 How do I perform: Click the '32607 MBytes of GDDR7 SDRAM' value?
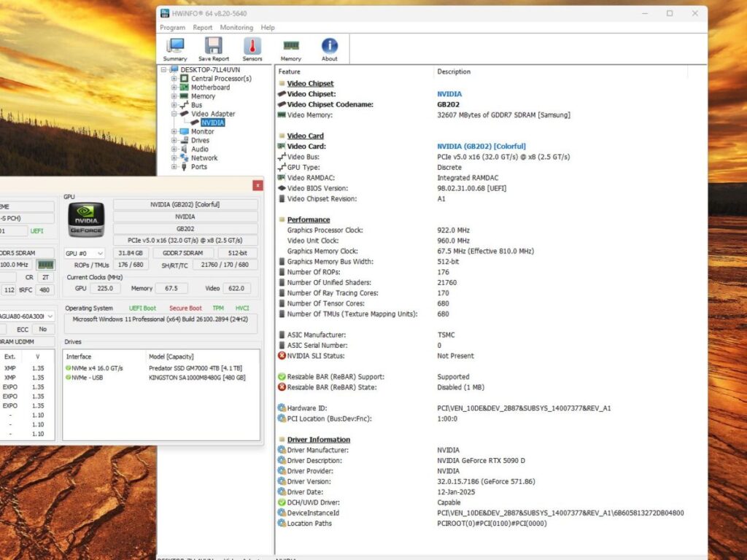point(503,114)
